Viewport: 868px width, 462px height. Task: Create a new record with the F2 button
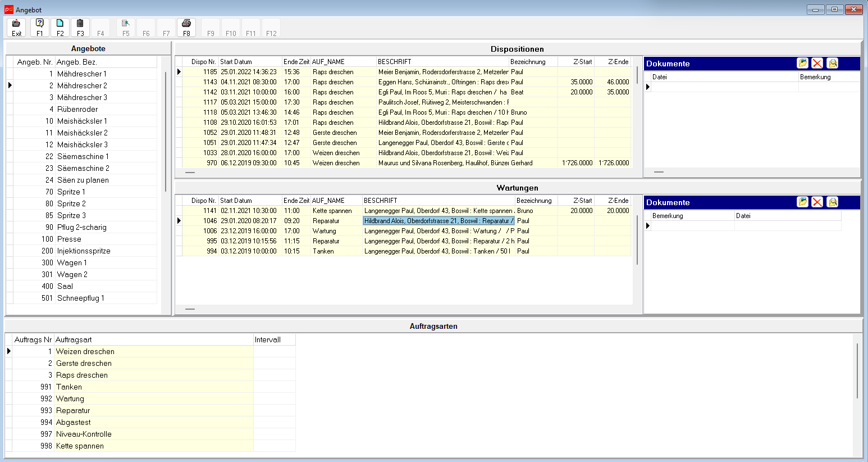(x=60, y=28)
